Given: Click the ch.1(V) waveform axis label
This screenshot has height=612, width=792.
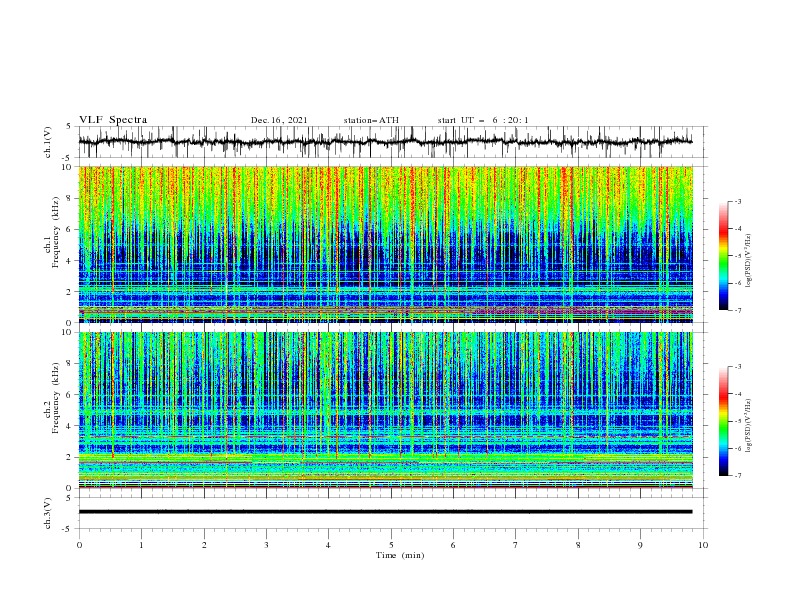Looking at the screenshot, I should point(48,142).
